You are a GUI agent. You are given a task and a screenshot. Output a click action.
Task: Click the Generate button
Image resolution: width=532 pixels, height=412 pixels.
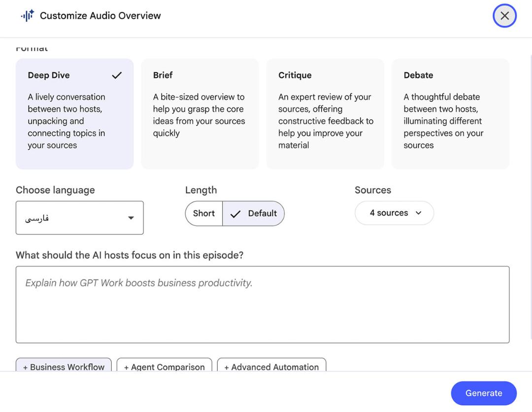click(484, 393)
